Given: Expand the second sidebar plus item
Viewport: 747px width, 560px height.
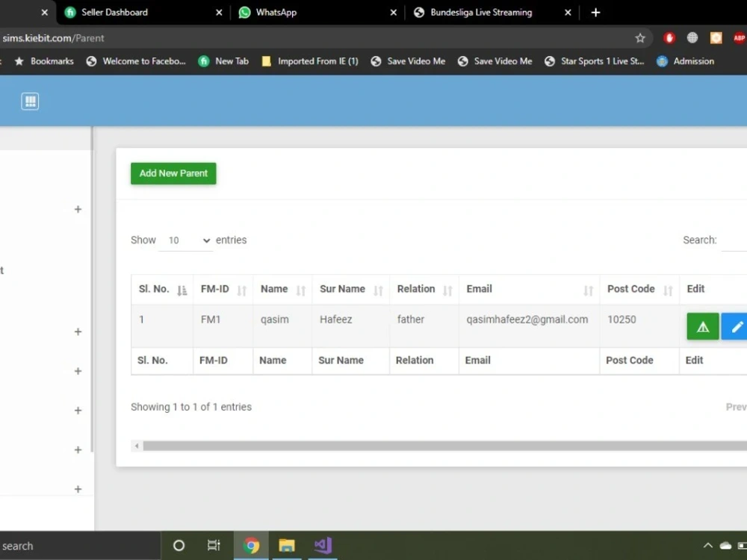Looking at the screenshot, I should (78, 332).
